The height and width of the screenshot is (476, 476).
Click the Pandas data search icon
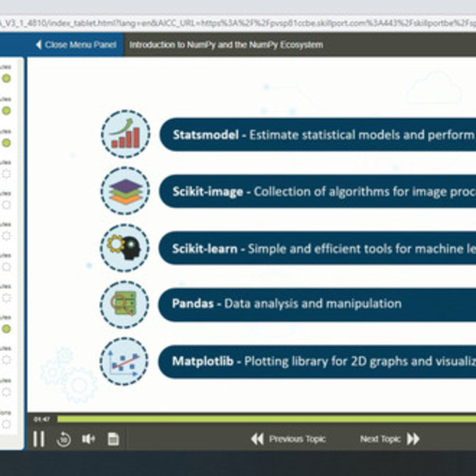click(124, 305)
